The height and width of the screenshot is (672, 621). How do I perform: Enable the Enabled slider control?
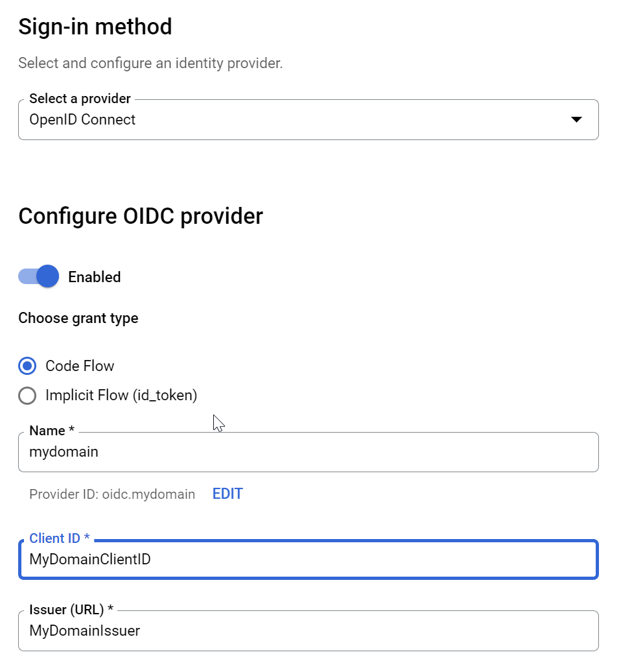[x=38, y=276]
